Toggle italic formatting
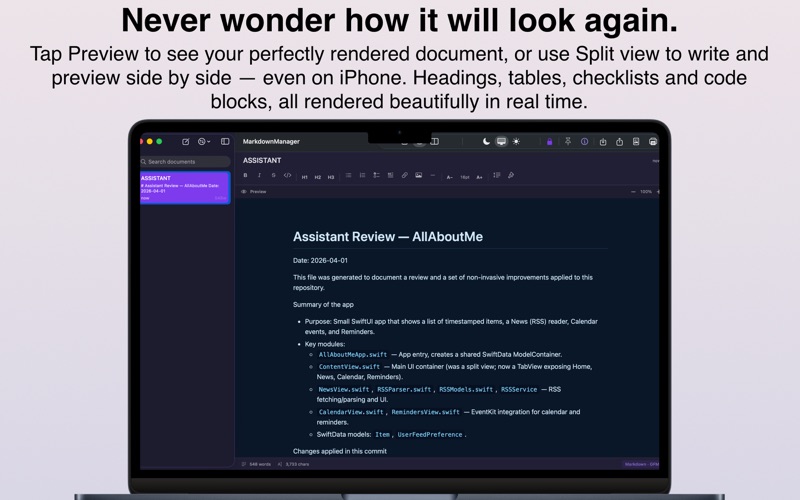This screenshot has width=800, height=500. pyautogui.click(x=259, y=176)
